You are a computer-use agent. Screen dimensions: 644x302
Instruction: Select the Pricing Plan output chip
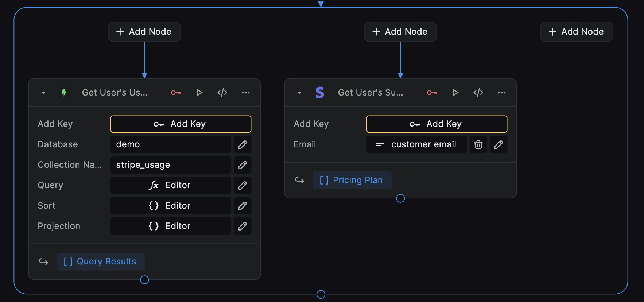(352, 180)
